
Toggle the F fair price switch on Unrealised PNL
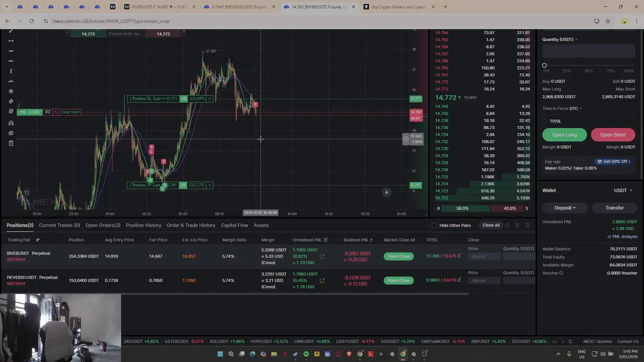326,240
